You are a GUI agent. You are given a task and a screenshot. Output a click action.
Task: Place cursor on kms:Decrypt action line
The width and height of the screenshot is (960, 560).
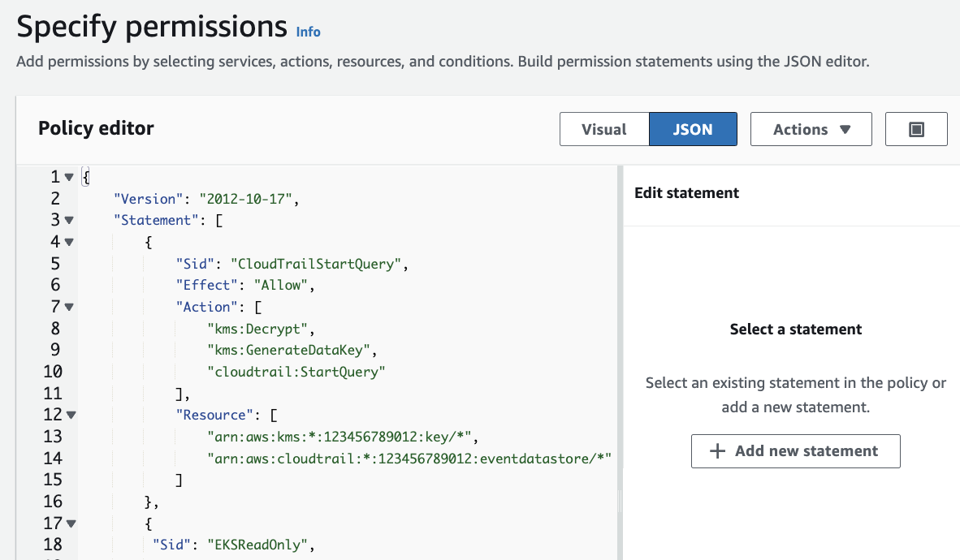click(260, 329)
